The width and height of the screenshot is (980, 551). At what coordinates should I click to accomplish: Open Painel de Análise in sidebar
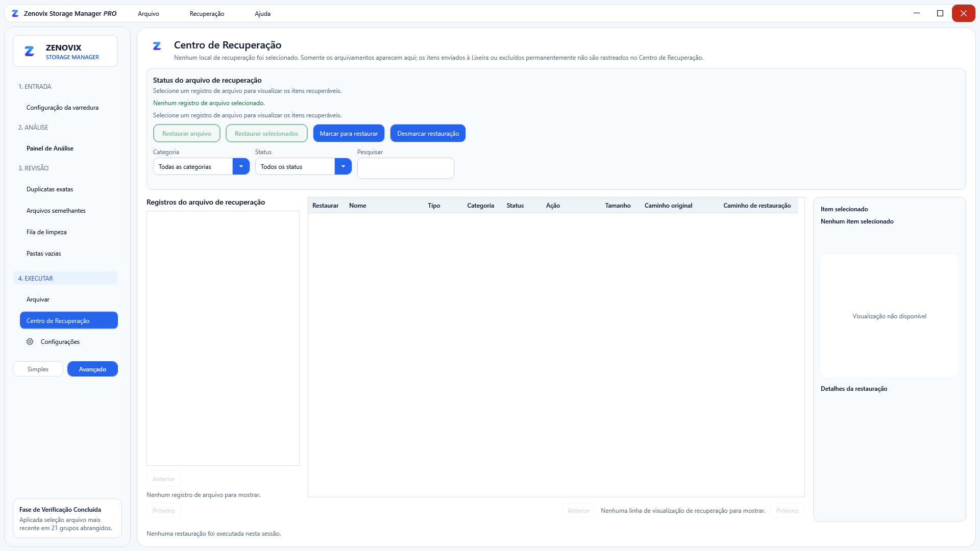coord(50,148)
